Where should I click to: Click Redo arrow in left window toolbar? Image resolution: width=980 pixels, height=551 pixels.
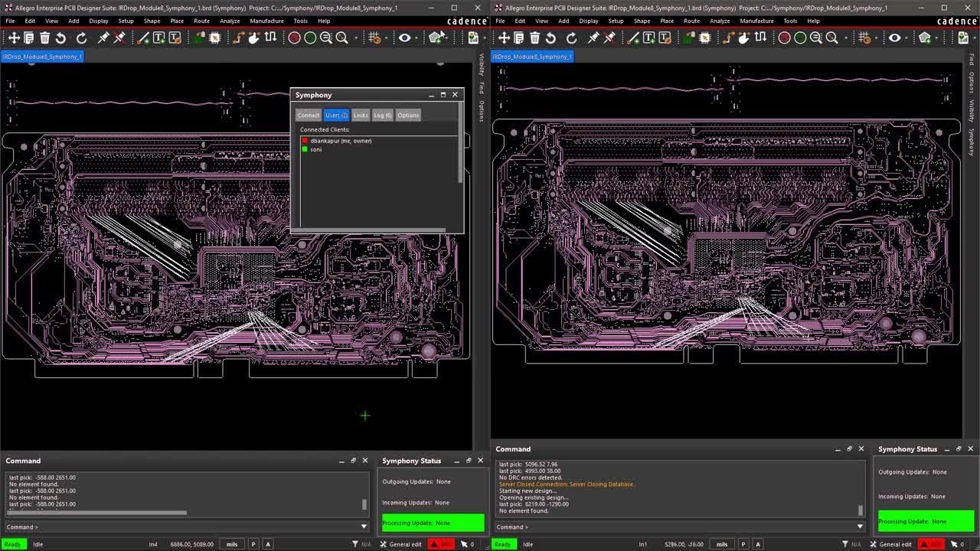click(81, 37)
